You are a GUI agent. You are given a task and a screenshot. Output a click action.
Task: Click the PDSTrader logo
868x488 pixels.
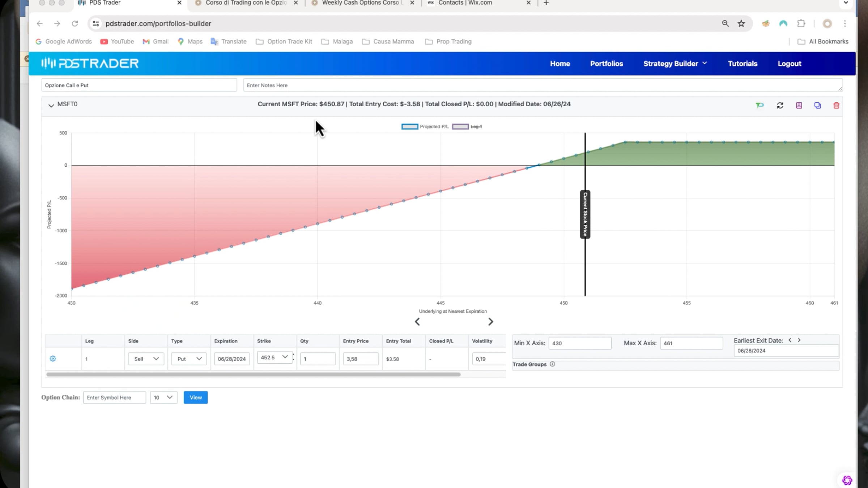coord(90,63)
